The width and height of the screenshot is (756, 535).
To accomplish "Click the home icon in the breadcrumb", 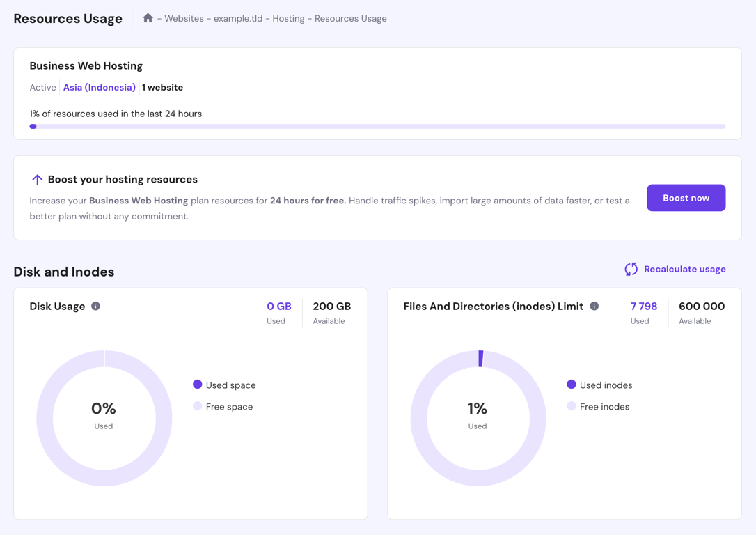I will tap(148, 18).
